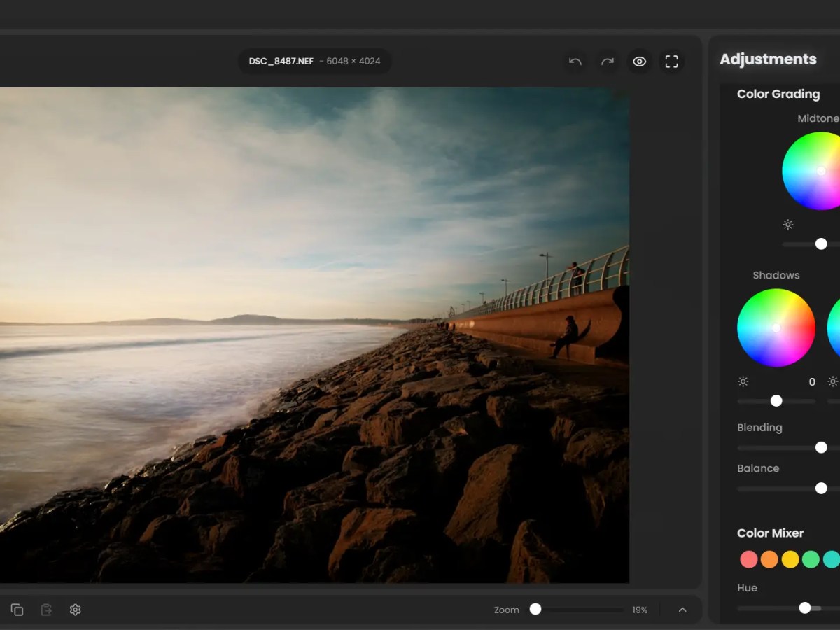Image resolution: width=840 pixels, height=630 pixels.
Task: Expand the panel with the bottom chevron
Action: coord(682,610)
